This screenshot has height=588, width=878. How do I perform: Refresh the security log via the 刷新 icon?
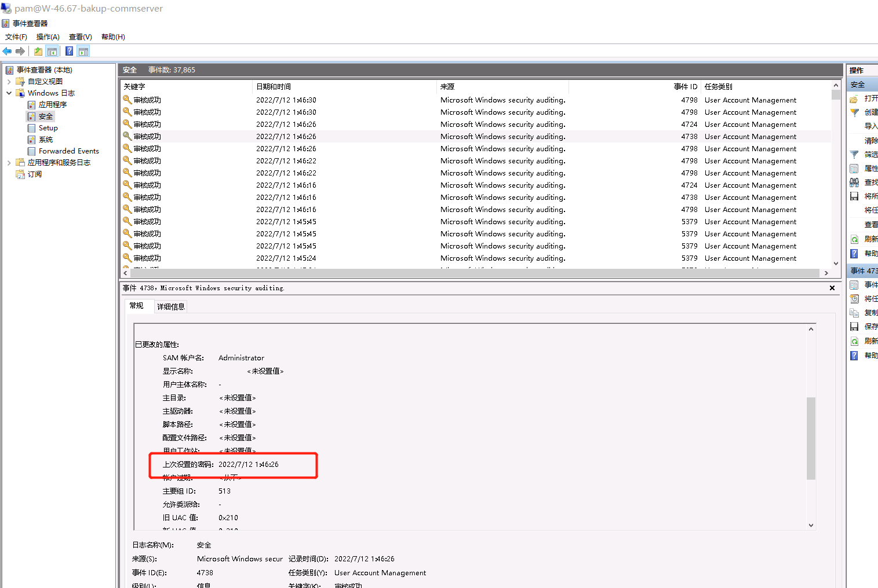tap(854, 238)
